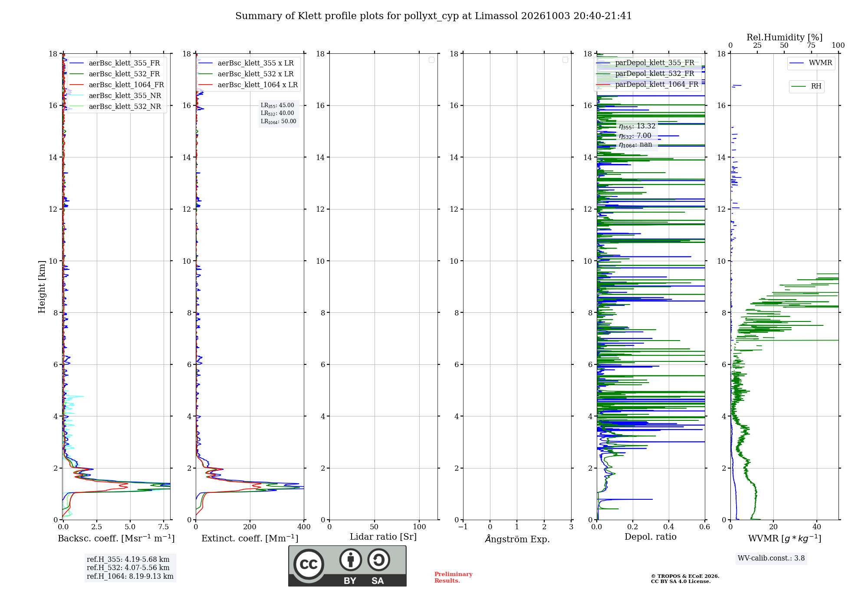Click the aerBsc_klett_532 x LR legend entry
Screen dimensions: 868x590
coord(246,74)
